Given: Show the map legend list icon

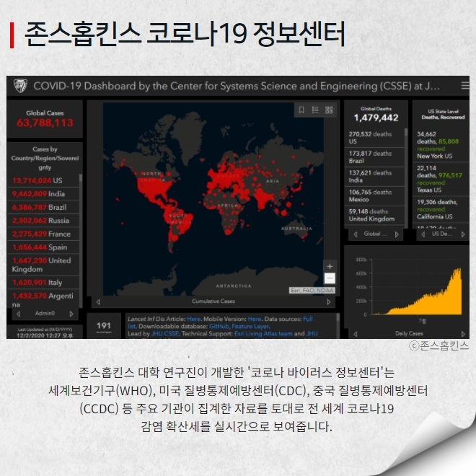Looking at the screenshot, I should (x=315, y=110).
